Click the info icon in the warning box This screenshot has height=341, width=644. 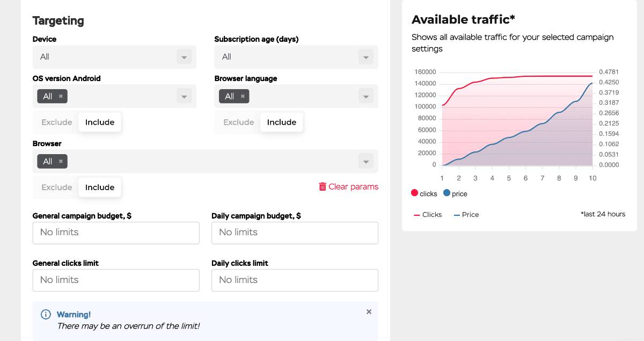coord(46,315)
